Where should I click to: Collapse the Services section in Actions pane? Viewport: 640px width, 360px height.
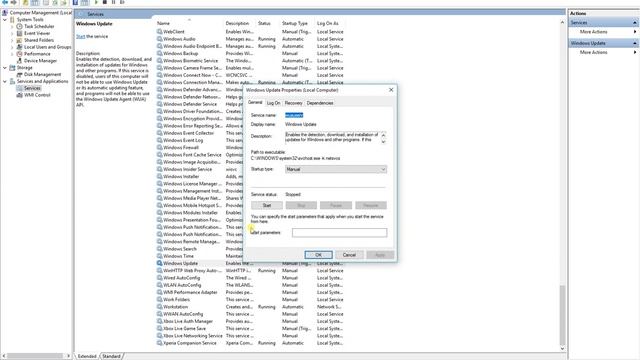pos(635,22)
